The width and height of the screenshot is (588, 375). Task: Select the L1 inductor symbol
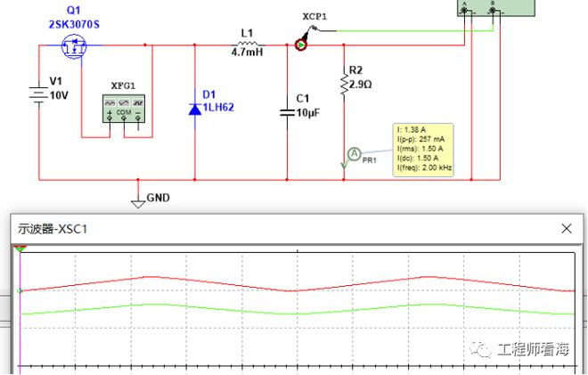pos(248,45)
